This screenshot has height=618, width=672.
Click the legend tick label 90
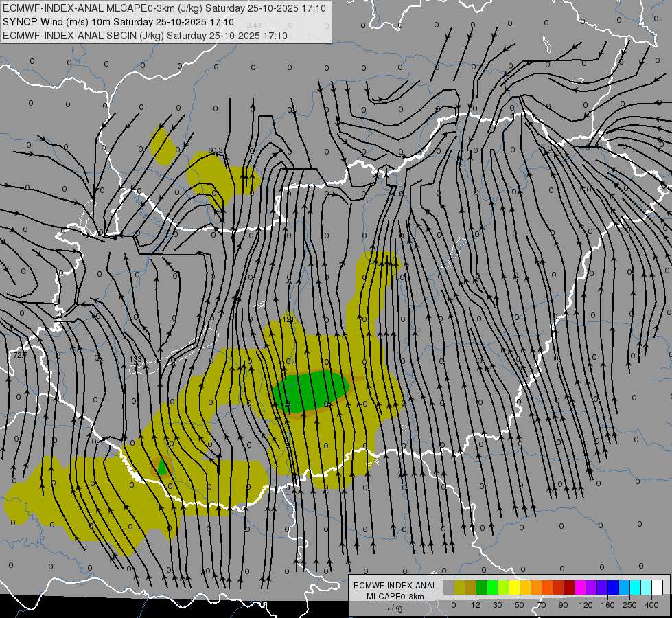pos(563,605)
